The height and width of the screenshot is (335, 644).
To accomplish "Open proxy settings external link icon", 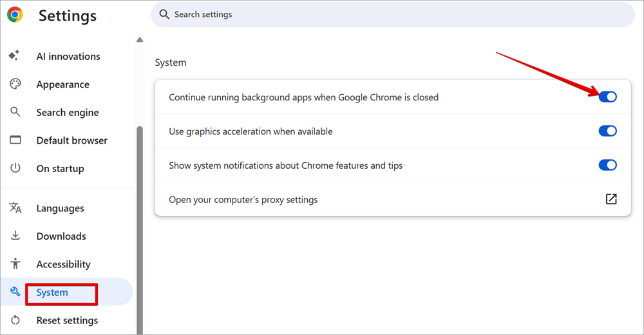I will pos(611,199).
